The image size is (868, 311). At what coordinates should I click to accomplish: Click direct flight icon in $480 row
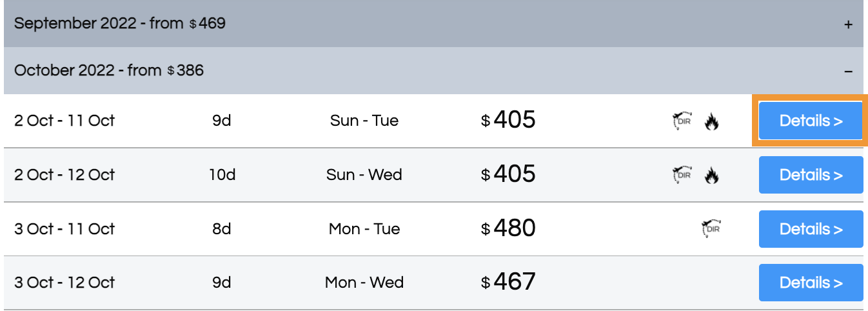click(x=711, y=229)
